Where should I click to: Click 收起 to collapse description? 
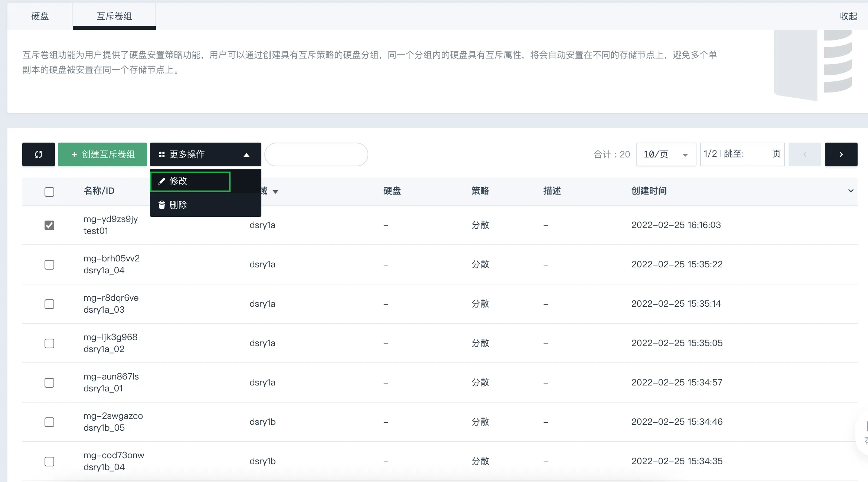coord(849,16)
